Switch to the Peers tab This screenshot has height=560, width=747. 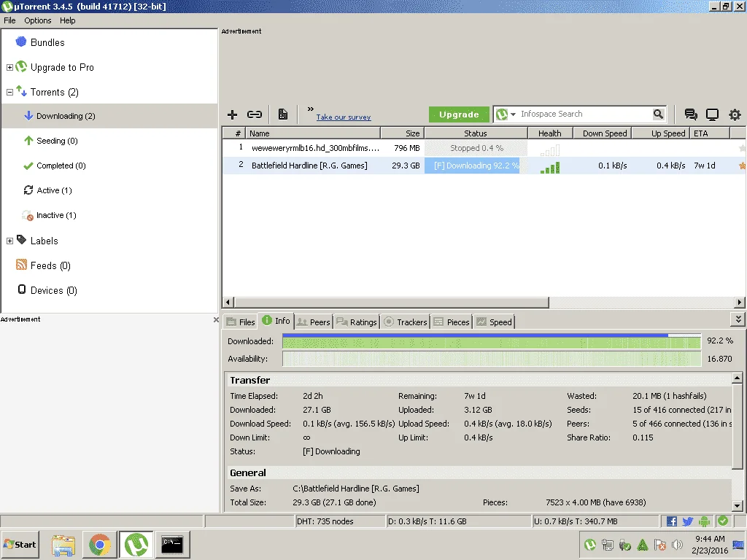314,322
